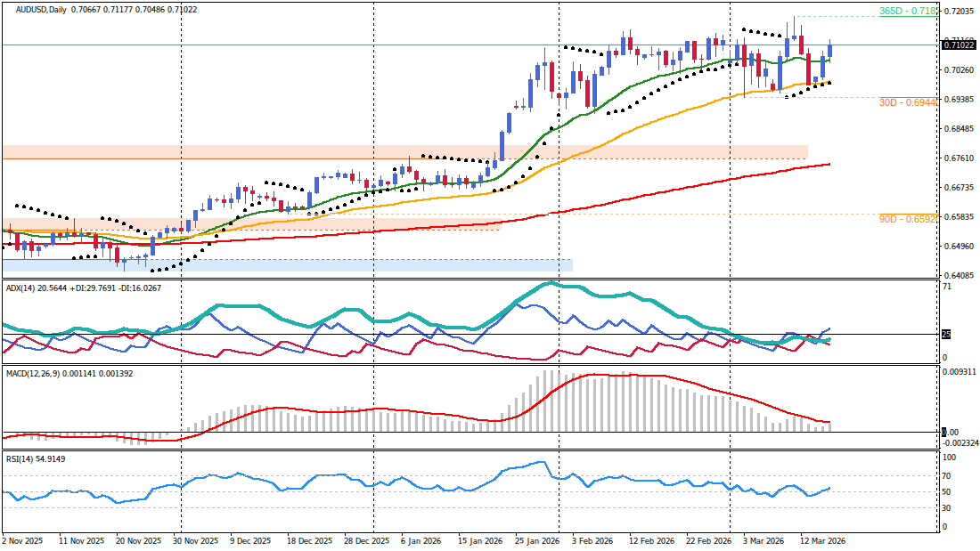Image resolution: width=980 pixels, height=551 pixels.
Task: Click the 22 Feb 2026 date label
Action: [x=709, y=540]
